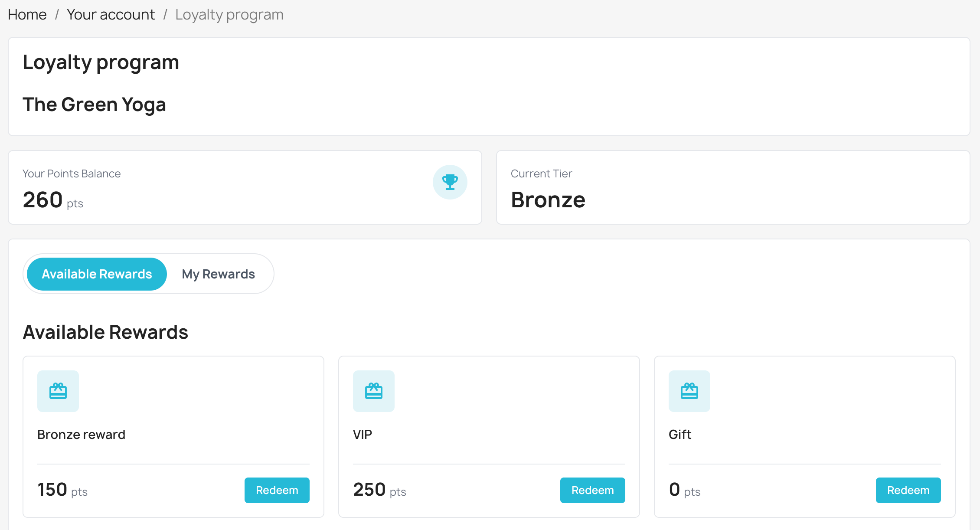Click the gift icon on the VIP card

coord(373,391)
